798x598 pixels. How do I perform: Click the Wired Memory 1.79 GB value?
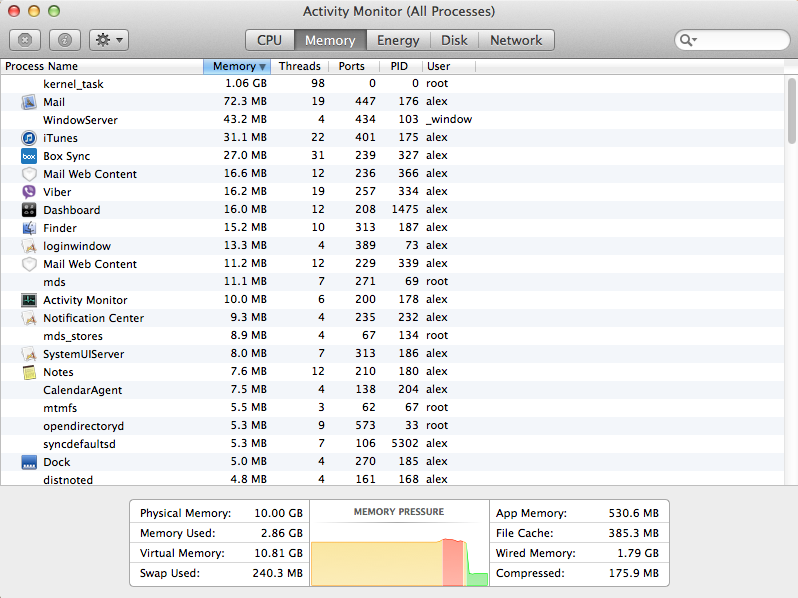click(x=638, y=553)
